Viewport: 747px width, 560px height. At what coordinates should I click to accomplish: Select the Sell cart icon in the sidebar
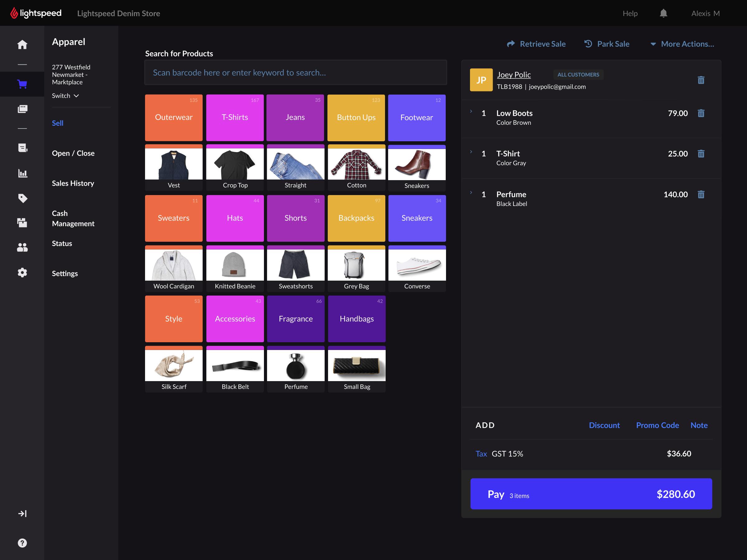[22, 84]
